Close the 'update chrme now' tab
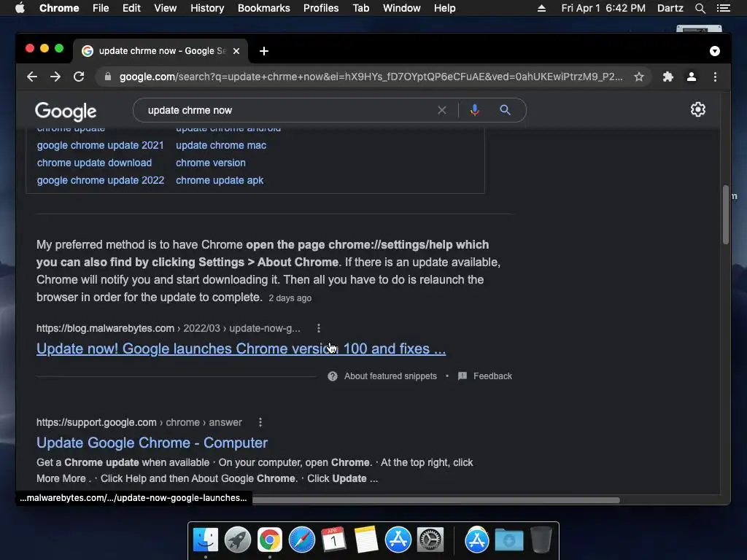The image size is (747, 560). click(236, 51)
